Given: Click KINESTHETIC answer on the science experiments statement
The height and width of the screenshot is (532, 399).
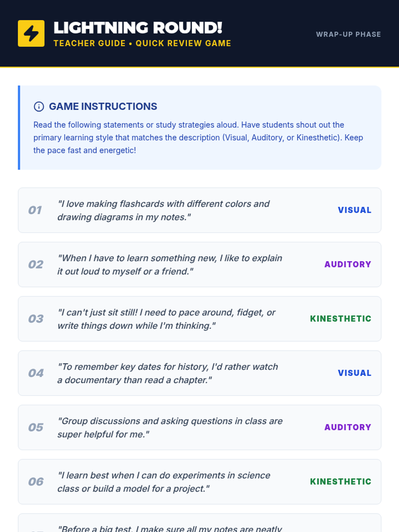Looking at the screenshot, I should (x=340, y=481).
